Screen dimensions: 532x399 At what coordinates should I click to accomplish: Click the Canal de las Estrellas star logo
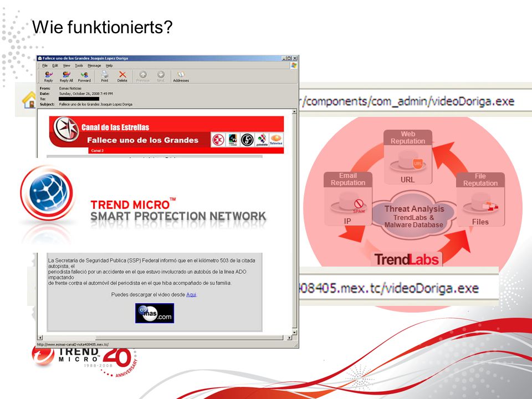point(66,129)
